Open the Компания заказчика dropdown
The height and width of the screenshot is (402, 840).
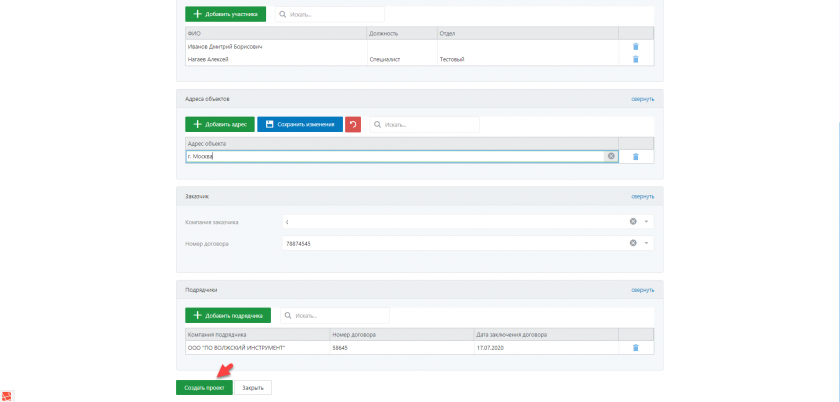pyautogui.click(x=647, y=221)
